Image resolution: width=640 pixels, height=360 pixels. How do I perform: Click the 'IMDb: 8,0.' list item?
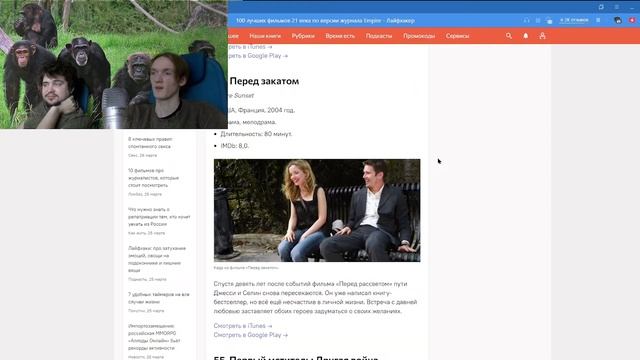click(x=234, y=146)
